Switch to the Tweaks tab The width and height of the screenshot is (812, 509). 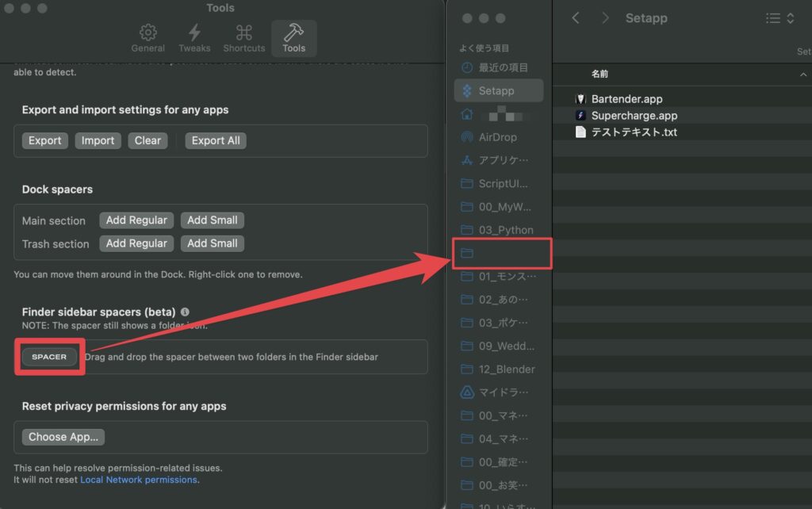tap(194, 38)
